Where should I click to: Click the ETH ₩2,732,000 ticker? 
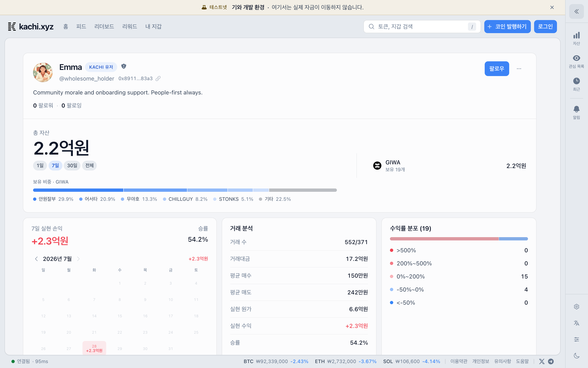coord(346,361)
